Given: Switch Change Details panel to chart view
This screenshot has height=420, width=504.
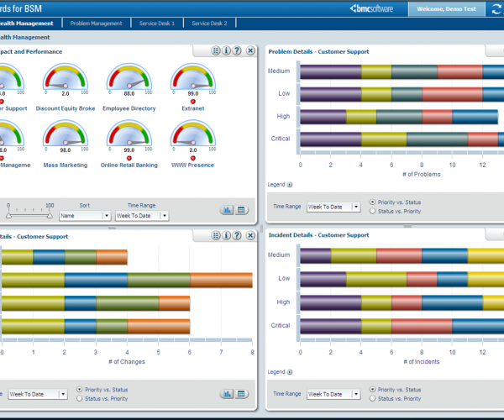Looking at the screenshot, I should (228, 394).
